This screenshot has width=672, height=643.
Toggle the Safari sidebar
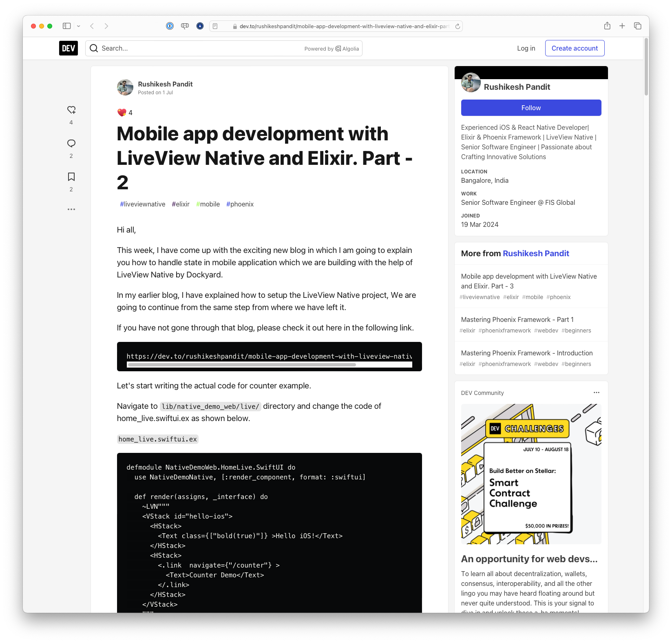(66, 26)
